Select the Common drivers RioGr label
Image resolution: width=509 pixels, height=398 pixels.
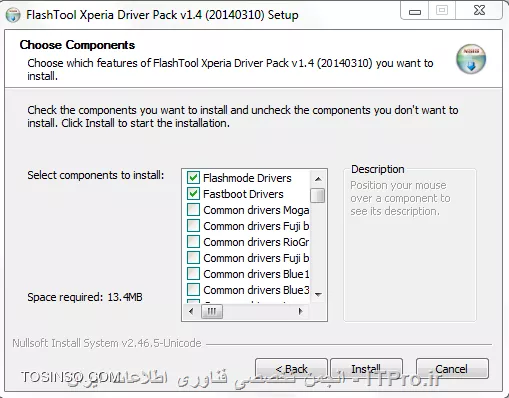pyautogui.click(x=256, y=242)
